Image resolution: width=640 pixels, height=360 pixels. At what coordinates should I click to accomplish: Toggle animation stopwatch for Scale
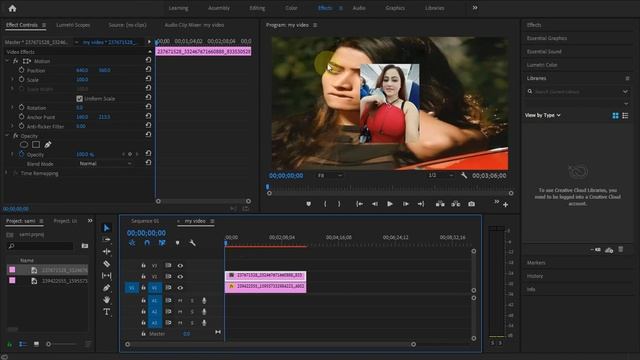point(22,80)
